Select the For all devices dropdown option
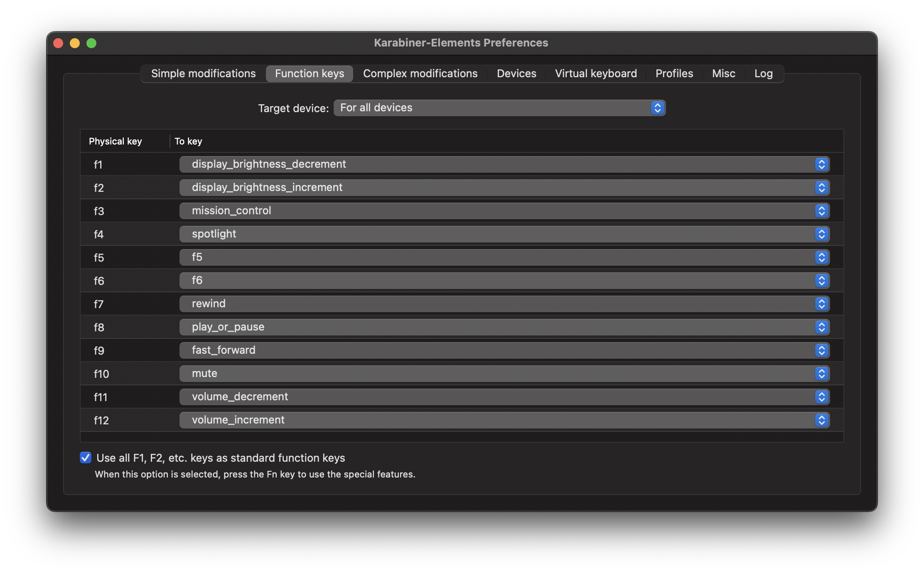 pyautogui.click(x=499, y=107)
